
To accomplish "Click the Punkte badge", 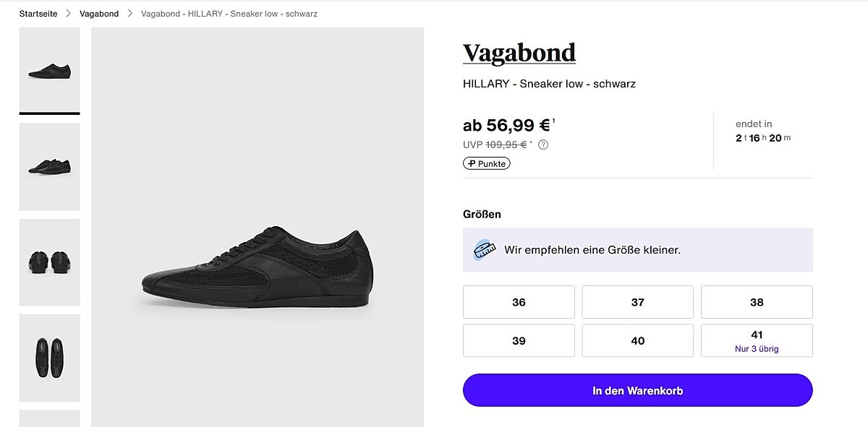I will pyautogui.click(x=487, y=163).
